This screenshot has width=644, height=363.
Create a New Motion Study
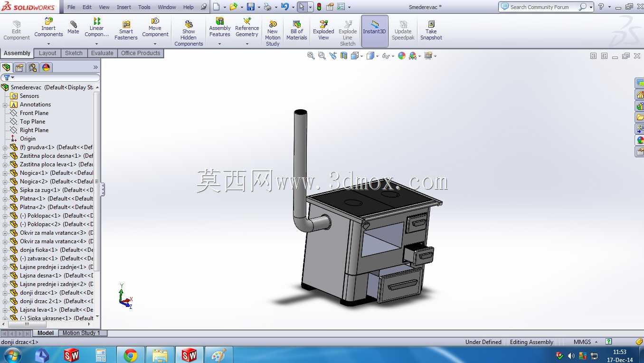[273, 33]
